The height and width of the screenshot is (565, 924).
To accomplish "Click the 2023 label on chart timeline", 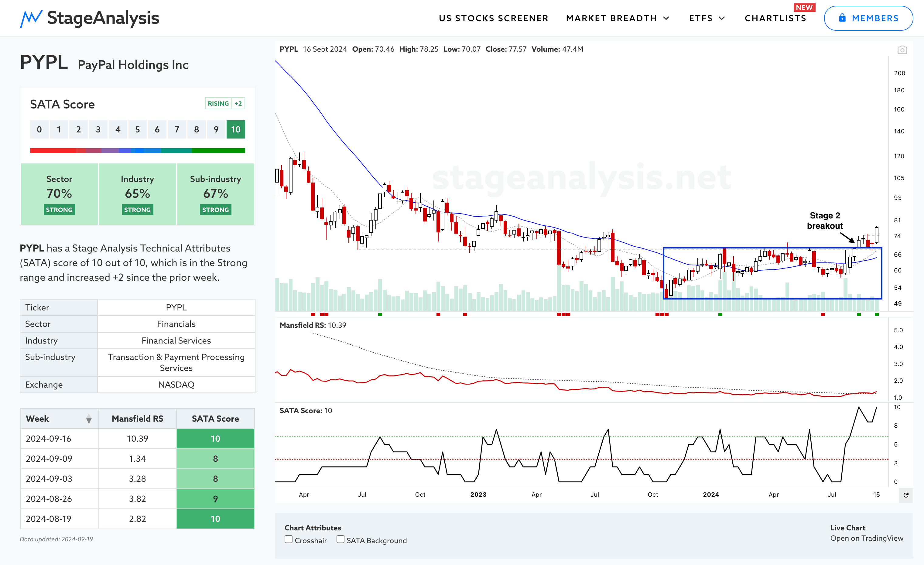I will 478,495.
